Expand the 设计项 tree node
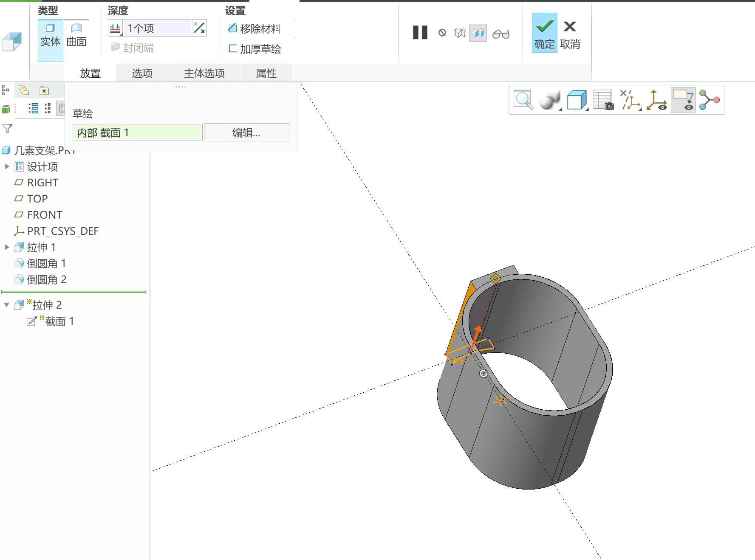The height and width of the screenshot is (560, 755). pyautogui.click(x=7, y=166)
